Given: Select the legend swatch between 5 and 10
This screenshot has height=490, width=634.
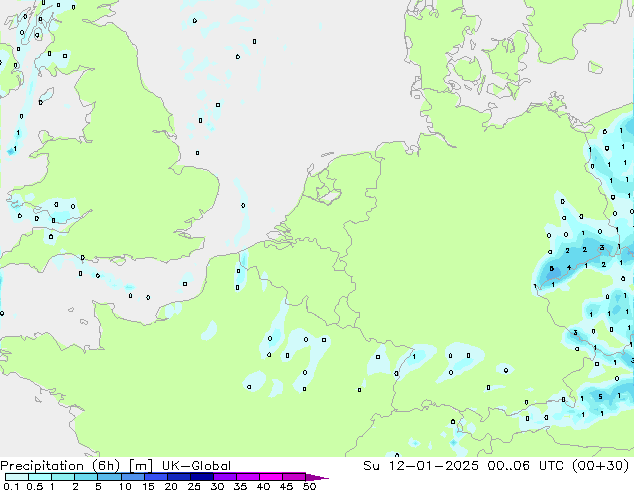Looking at the screenshot, I should click(109, 477).
